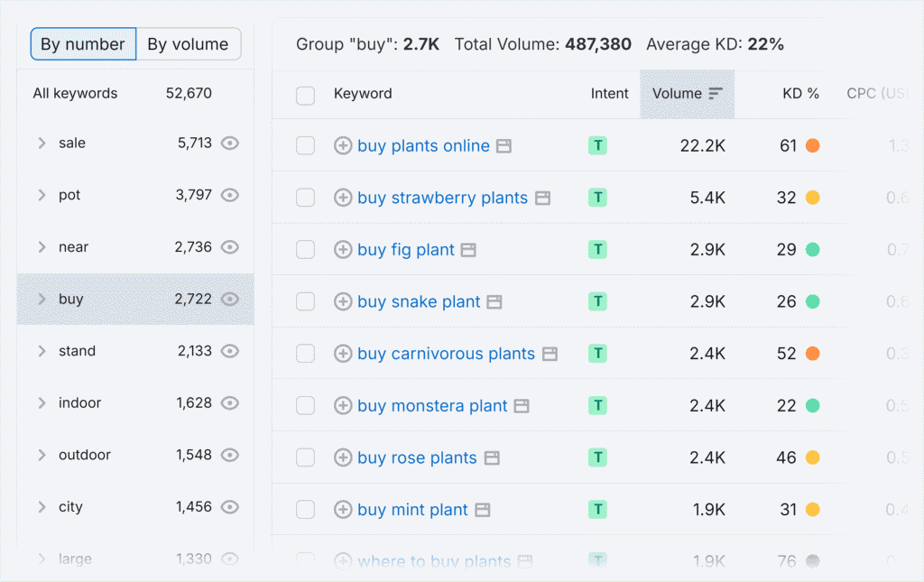Switch to 'By number' grouping tab
Image resolution: width=924 pixels, height=582 pixels.
[83, 44]
